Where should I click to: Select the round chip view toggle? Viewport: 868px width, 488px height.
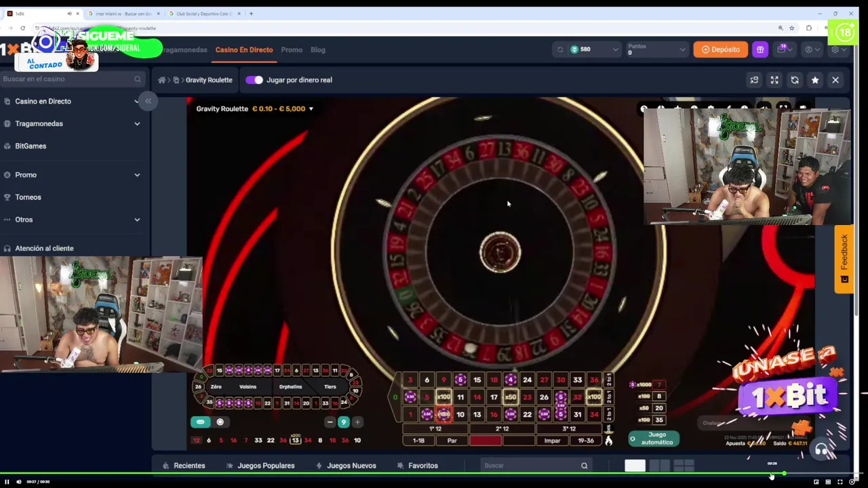click(x=220, y=422)
